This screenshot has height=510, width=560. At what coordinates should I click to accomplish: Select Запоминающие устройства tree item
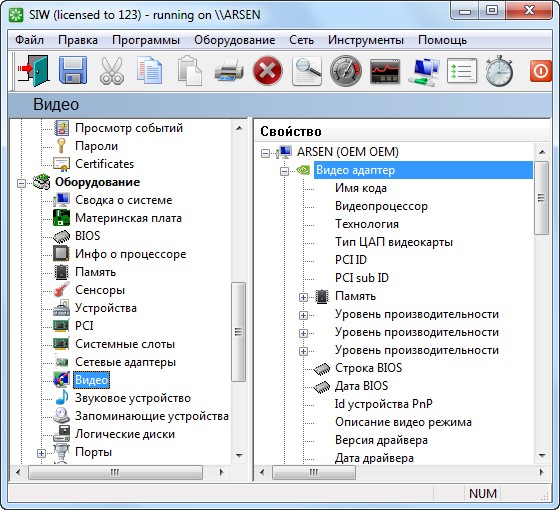click(x=152, y=416)
